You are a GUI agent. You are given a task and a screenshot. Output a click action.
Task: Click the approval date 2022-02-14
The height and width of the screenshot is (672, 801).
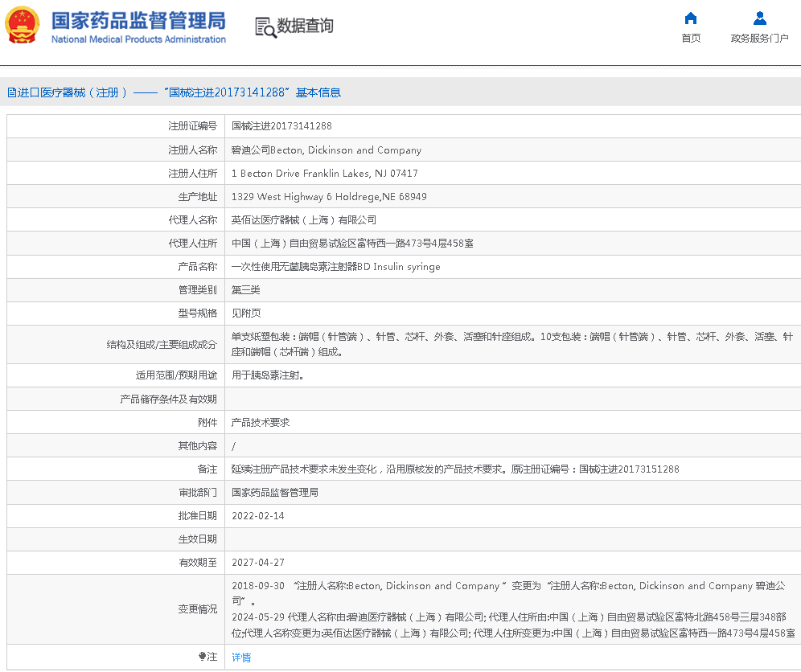coord(257,516)
